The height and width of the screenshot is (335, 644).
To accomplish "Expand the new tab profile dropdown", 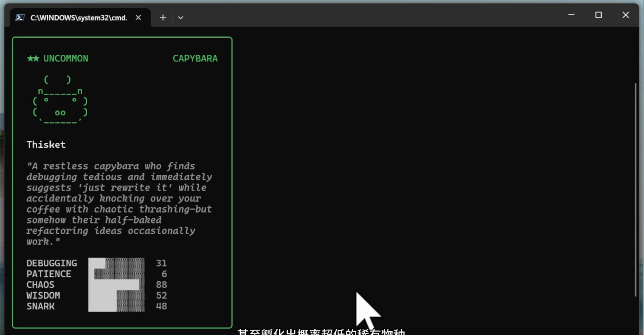I will (x=181, y=18).
